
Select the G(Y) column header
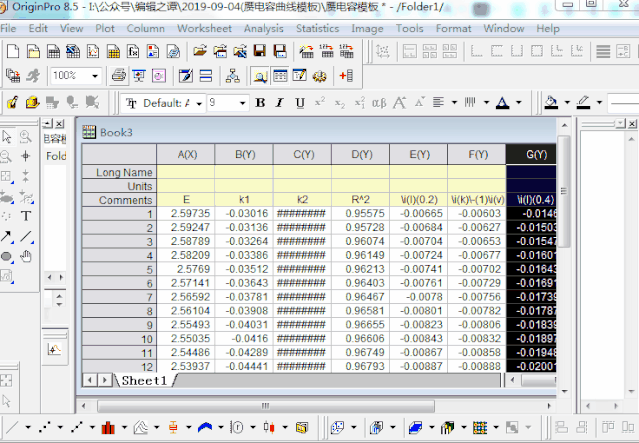click(536, 154)
